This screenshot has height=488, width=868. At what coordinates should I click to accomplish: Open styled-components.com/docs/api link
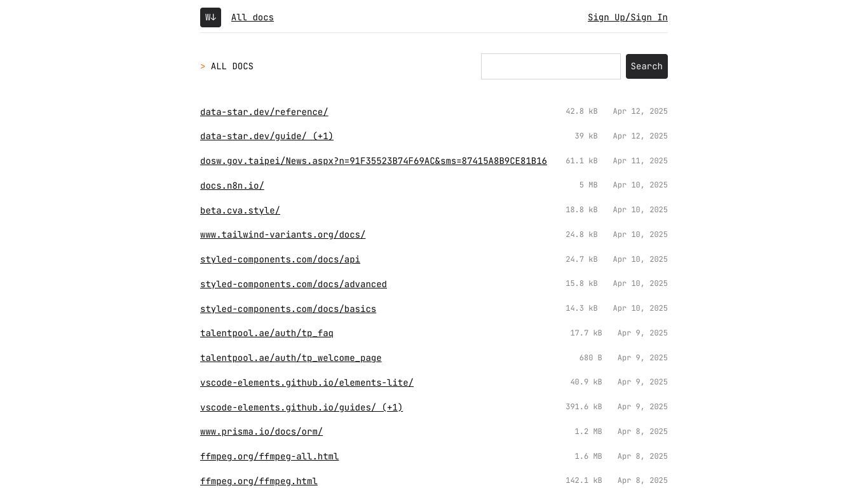click(280, 260)
